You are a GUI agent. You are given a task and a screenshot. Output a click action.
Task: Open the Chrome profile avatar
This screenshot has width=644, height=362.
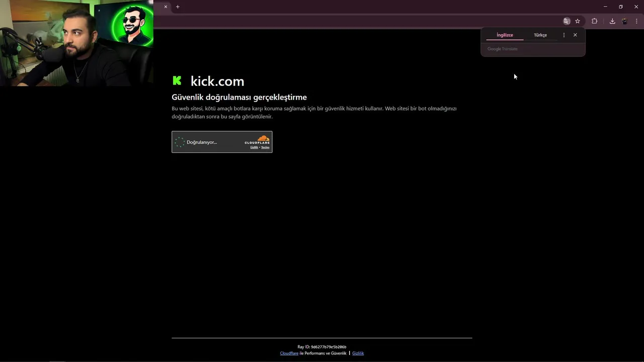pos(625,21)
